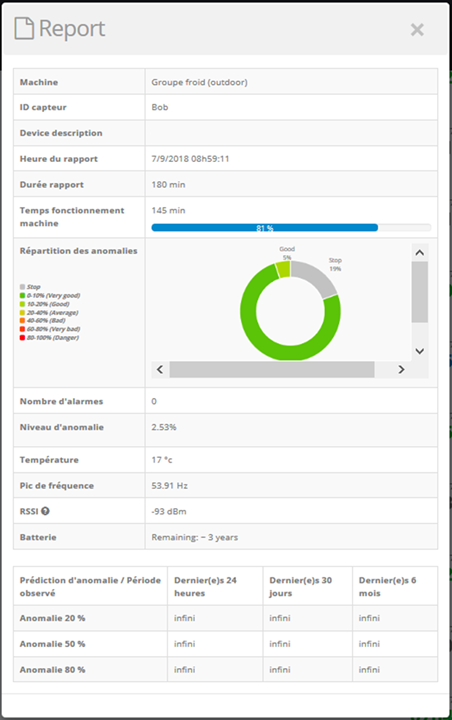
Task: Click the chart's scroll right arrow
Action: point(401,369)
